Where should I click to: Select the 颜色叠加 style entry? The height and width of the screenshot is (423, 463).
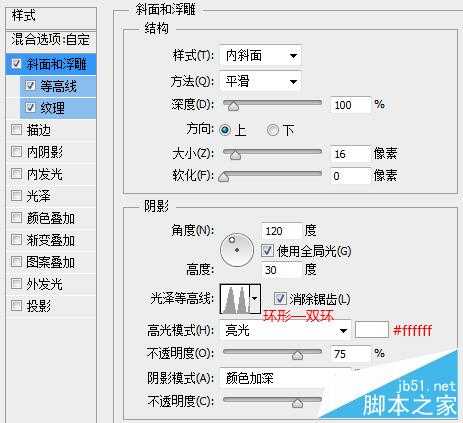pos(51,218)
